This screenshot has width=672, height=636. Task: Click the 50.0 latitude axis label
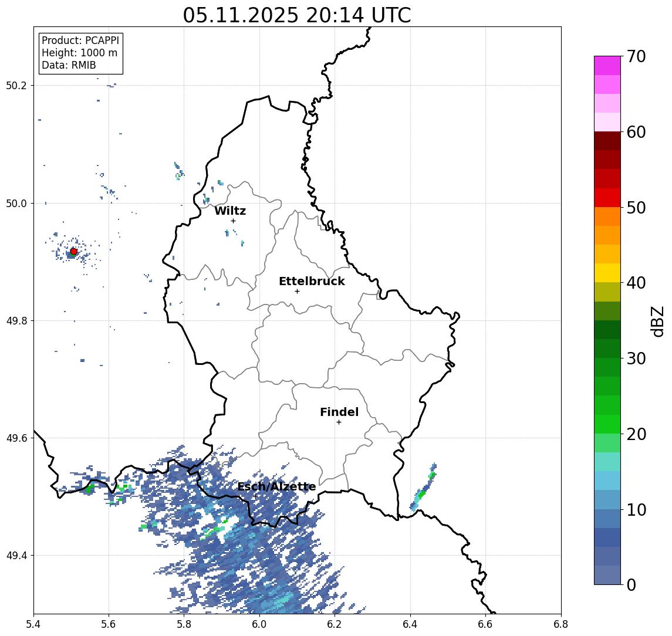pyautogui.click(x=16, y=203)
